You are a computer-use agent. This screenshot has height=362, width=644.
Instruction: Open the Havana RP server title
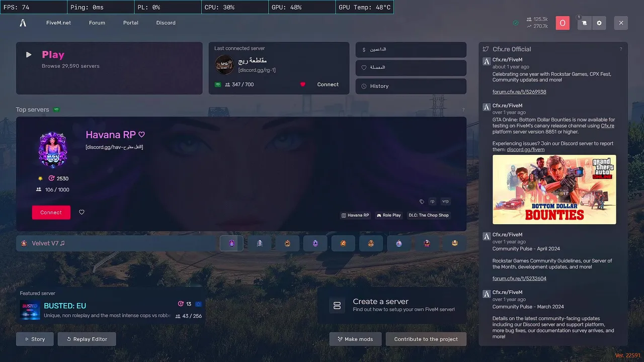coord(111,135)
